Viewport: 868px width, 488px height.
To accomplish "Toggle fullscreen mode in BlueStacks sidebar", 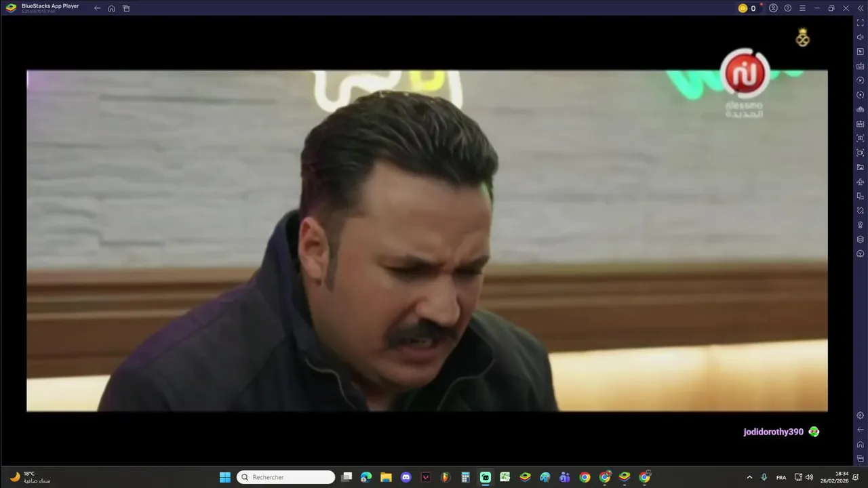I will click(860, 23).
